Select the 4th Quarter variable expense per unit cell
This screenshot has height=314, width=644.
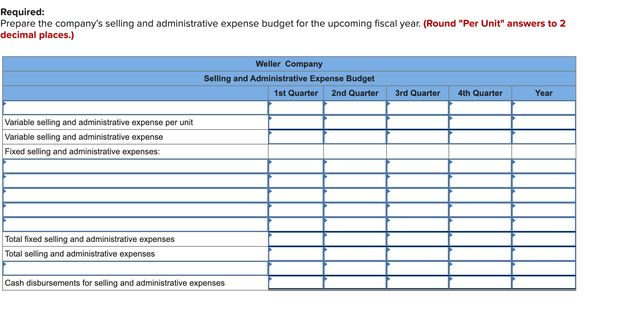tap(480, 122)
